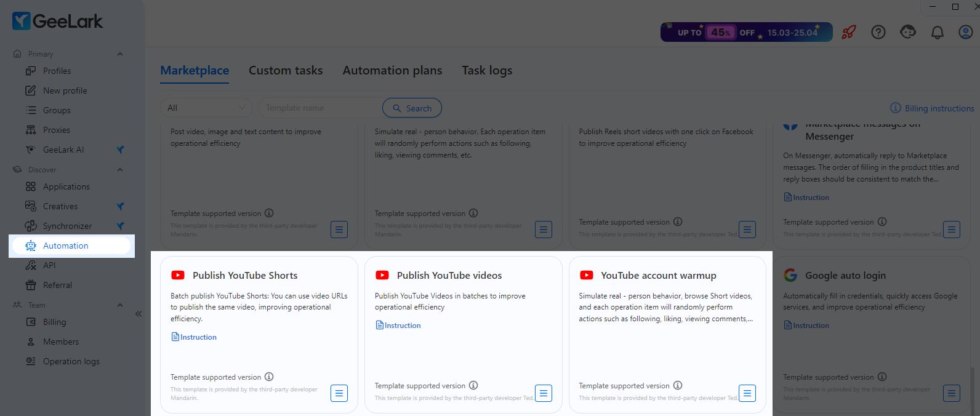Collapse the Discover section
This screenshot has height=416, width=980.
120,169
